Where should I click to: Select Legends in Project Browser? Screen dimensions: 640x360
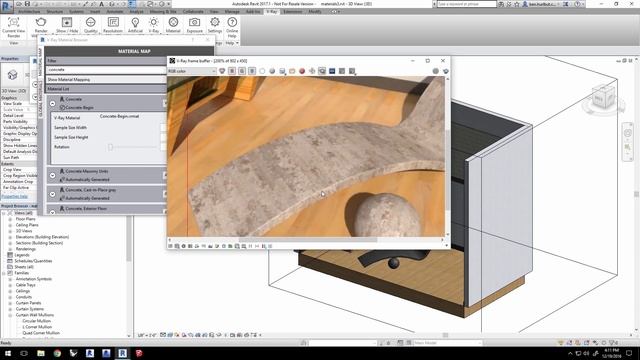click(22, 255)
